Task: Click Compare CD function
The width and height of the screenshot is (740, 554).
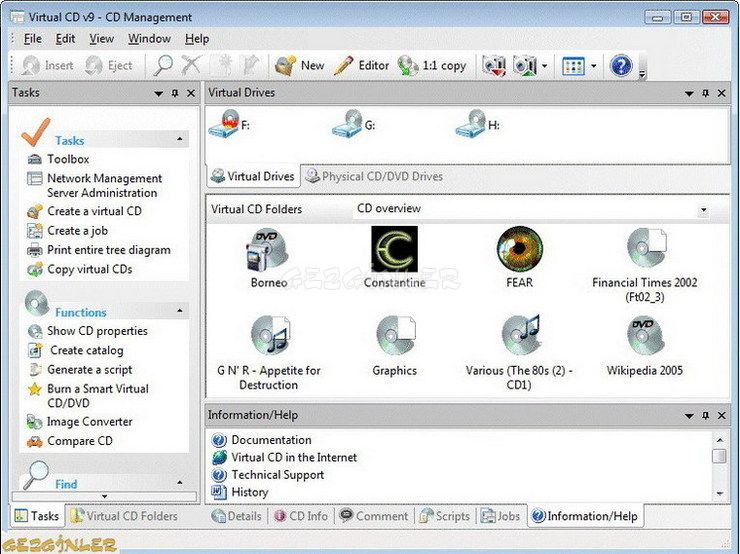Action: coord(70,441)
